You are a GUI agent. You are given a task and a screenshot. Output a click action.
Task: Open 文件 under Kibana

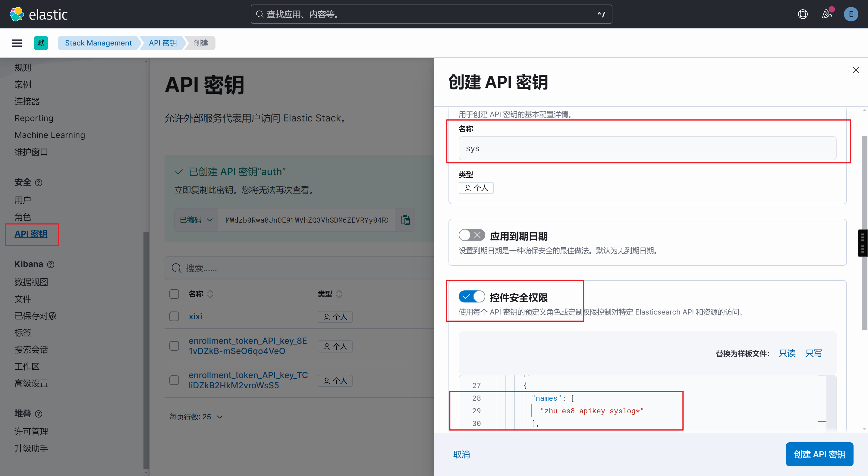click(23, 299)
